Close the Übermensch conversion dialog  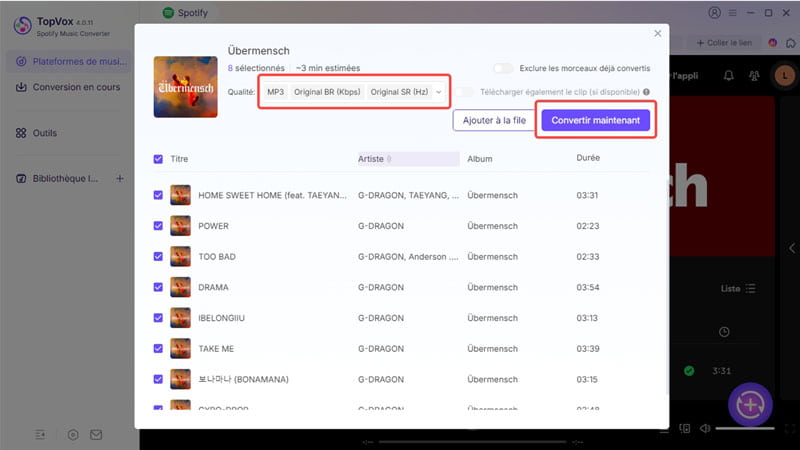[x=658, y=33]
